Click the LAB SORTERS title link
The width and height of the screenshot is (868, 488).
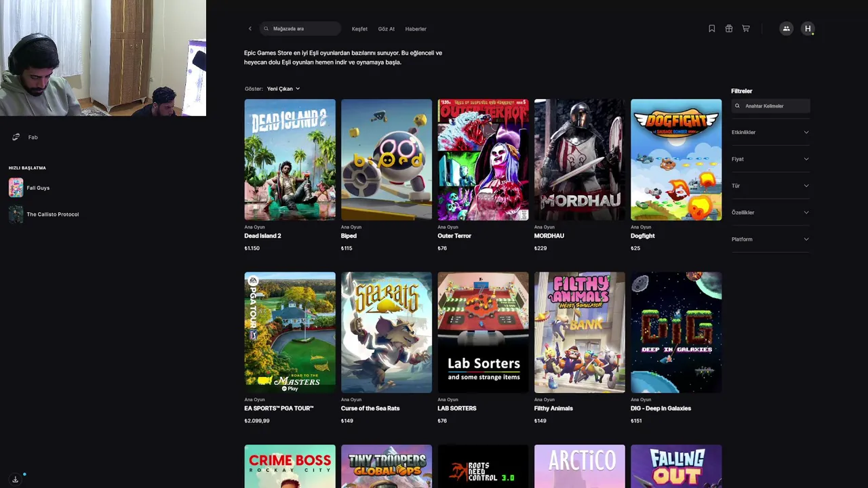pos(457,409)
